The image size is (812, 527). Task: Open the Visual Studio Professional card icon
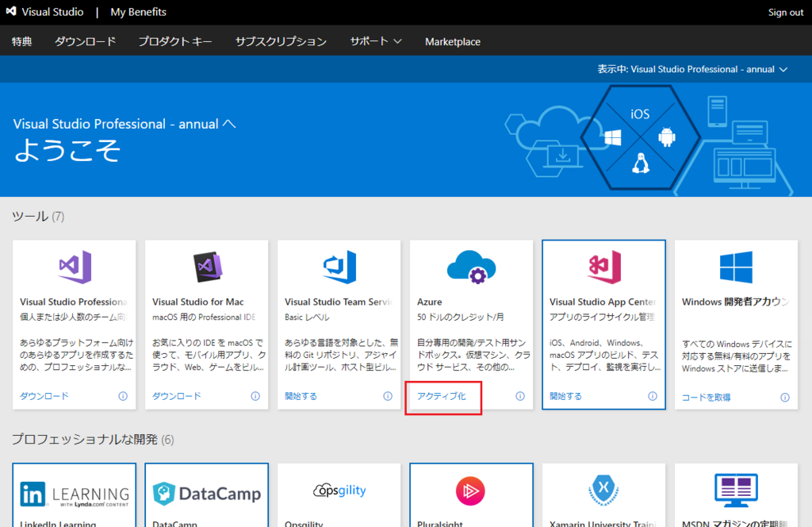[75, 267]
